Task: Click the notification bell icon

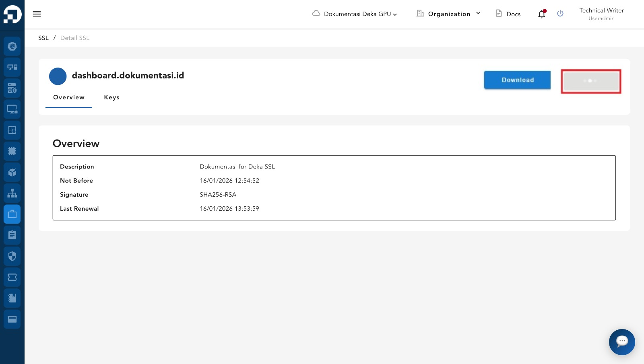Action: pyautogui.click(x=541, y=14)
